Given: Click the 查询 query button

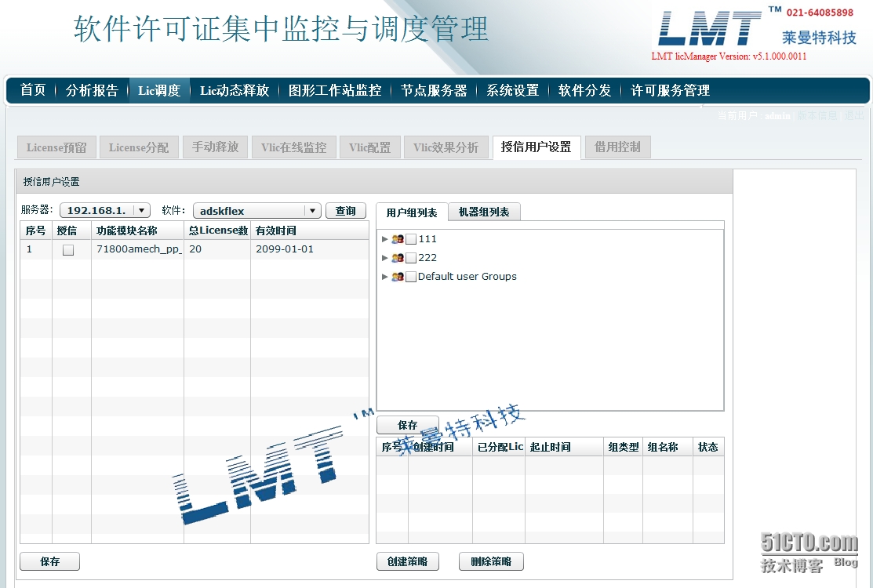Looking at the screenshot, I should click(x=346, y=211).
